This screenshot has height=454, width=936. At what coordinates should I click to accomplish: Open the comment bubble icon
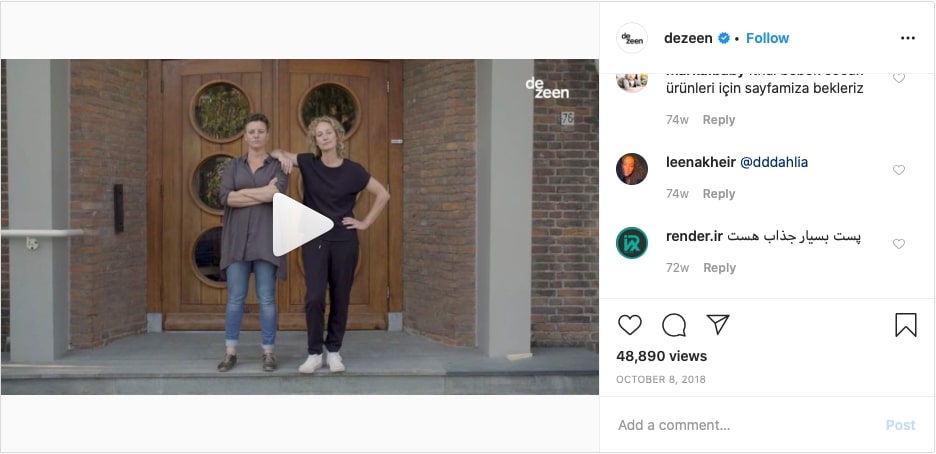(674, 325)
